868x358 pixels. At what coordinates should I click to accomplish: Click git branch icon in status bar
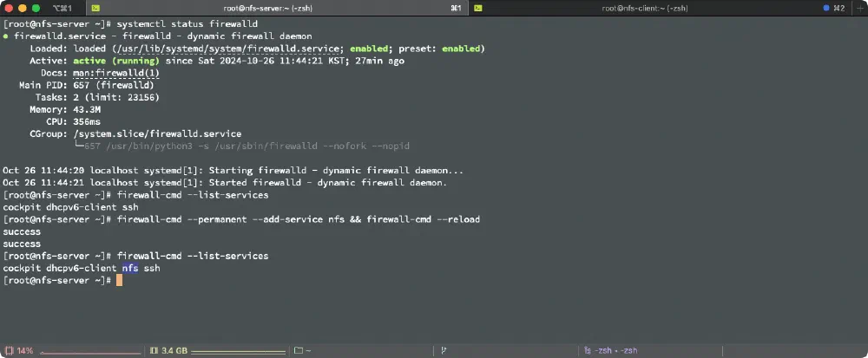point(444,350)
